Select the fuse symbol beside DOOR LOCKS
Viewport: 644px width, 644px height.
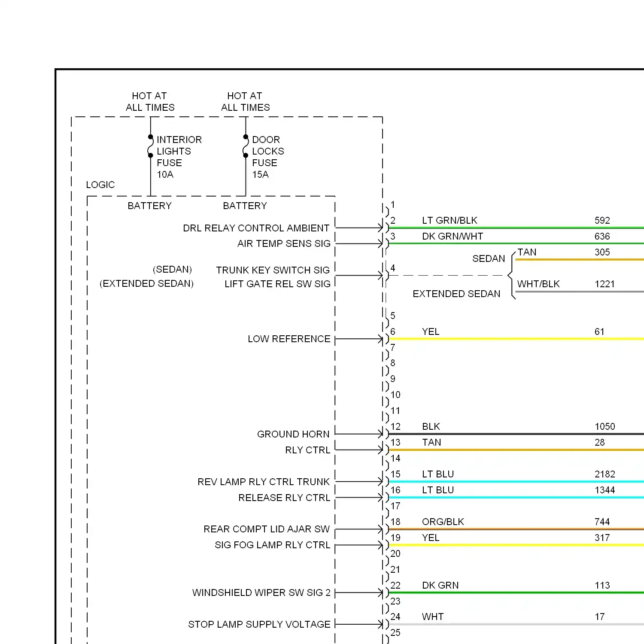tap(246, 146)
